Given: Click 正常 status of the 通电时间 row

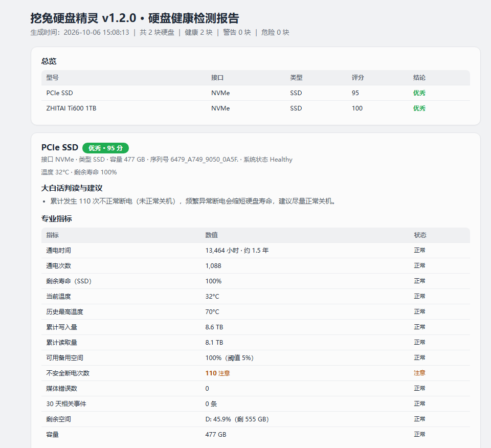Looking at the screenshot, I should point(419,250).
